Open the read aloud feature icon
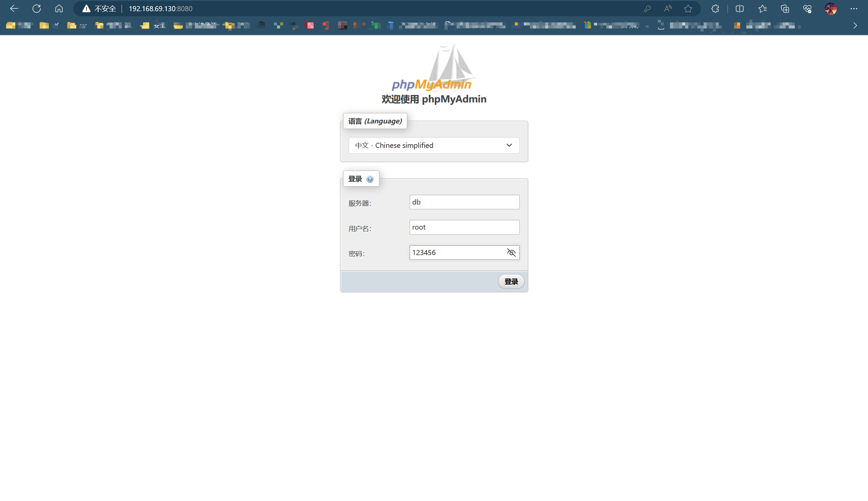 point(668,8)
